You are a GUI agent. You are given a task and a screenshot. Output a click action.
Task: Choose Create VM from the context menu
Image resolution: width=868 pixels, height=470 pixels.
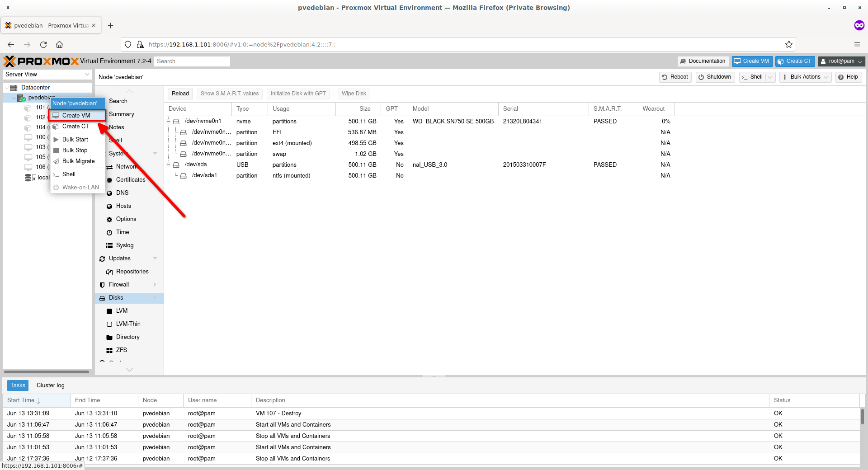[76, 116]
